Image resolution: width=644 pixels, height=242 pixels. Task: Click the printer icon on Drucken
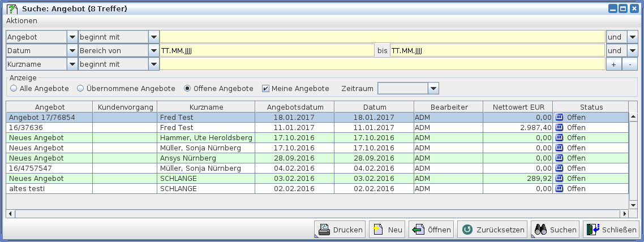pos(324,230)
